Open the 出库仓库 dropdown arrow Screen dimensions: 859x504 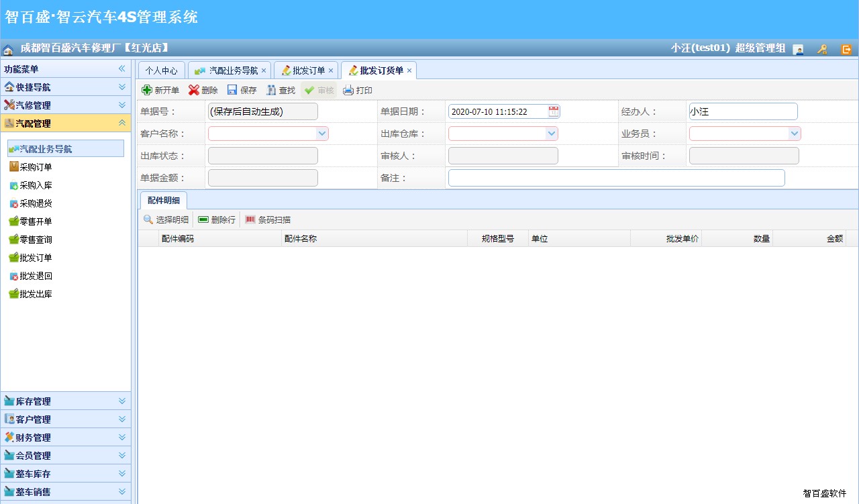pos(552,134)
